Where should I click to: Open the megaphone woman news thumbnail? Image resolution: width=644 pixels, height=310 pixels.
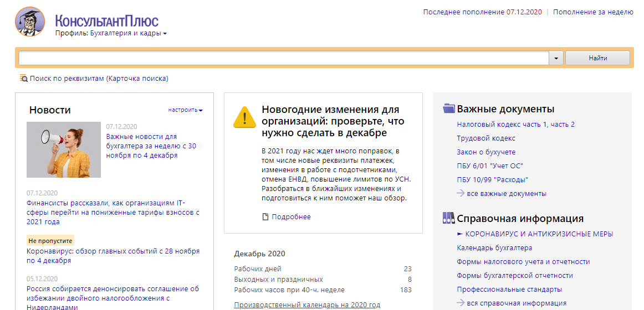tap(64, 149)
